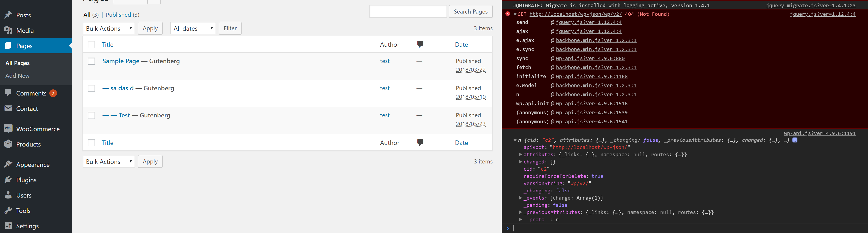Click the Media library icon

point(8,30)
